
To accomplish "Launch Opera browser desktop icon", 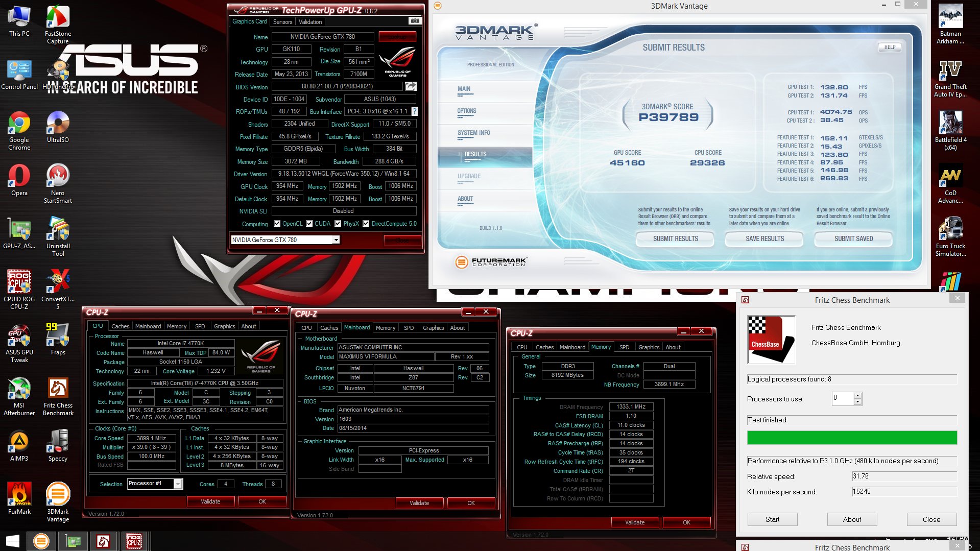I will 19,180.
